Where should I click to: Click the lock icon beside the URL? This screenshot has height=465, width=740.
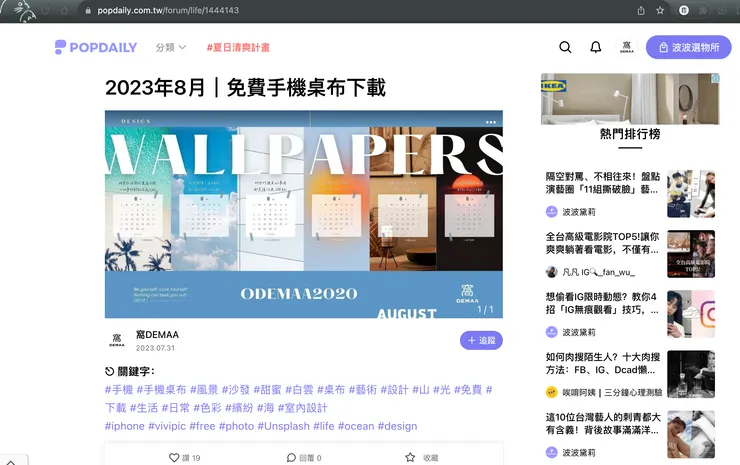pyautogui.click(x=88, y=10)
